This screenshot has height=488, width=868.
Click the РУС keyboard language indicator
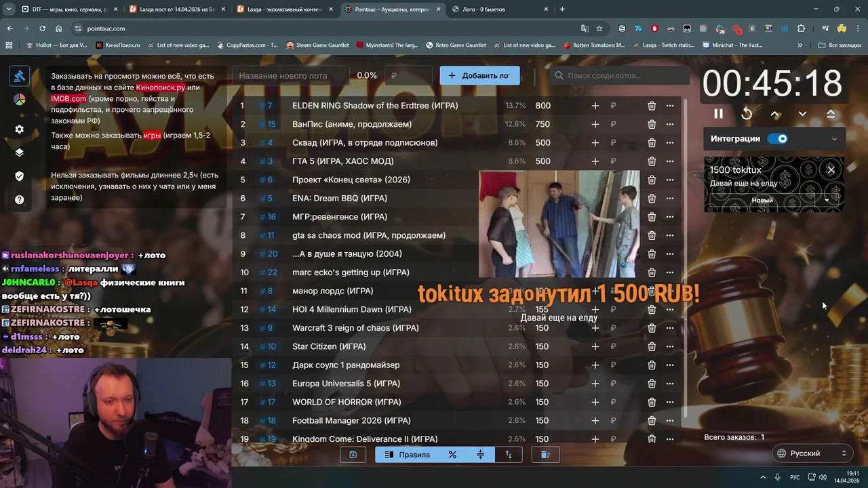795,477
